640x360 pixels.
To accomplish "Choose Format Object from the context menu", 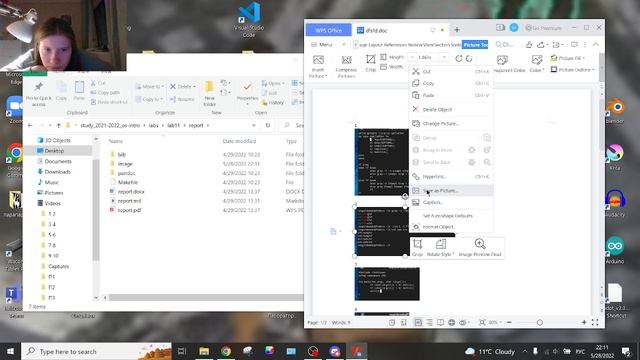I will pyautogui.click(x=451, y=227).
